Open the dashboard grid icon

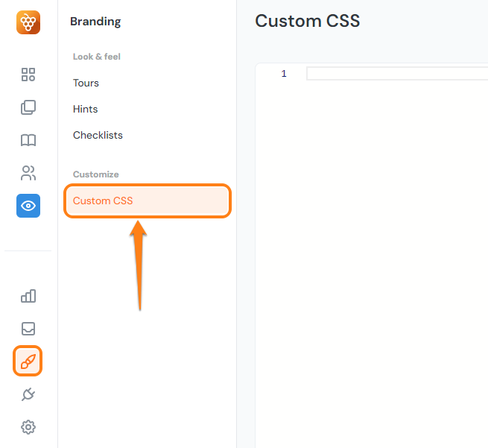[28, 75]
